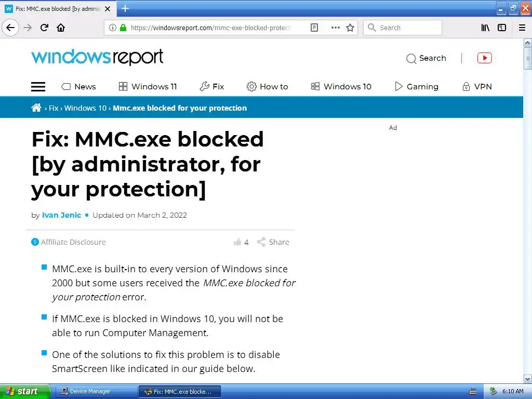
Task: Open the Gaming section
Action: tap(417, 87)
